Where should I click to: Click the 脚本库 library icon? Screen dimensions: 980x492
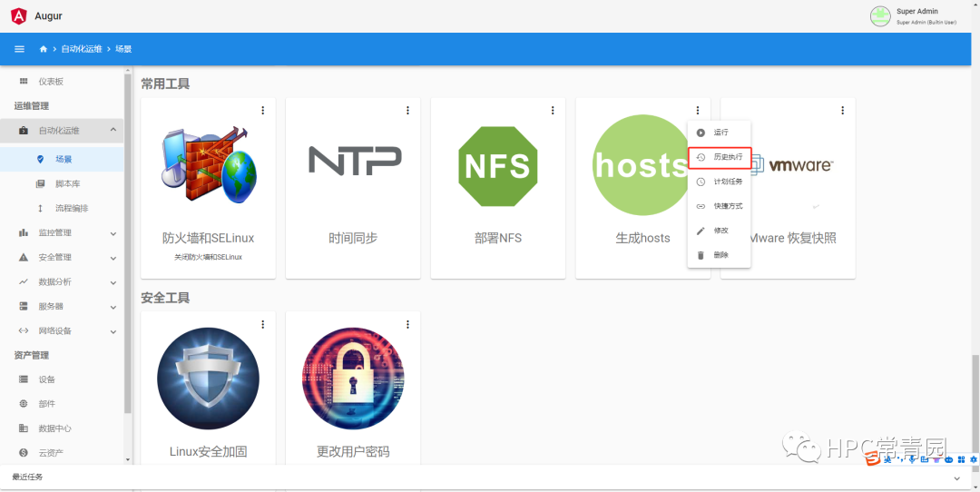pyautogui.click(x=41, y=183)
